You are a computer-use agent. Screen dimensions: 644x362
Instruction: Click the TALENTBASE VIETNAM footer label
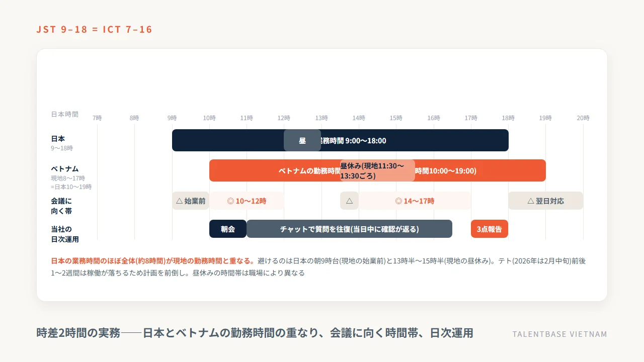pos(560,334)
